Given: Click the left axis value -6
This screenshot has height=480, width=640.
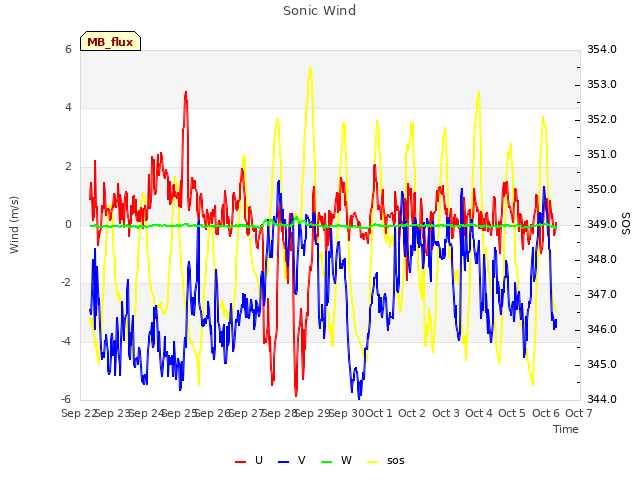Looking at the screenshot, I should (x=66, y=400).
